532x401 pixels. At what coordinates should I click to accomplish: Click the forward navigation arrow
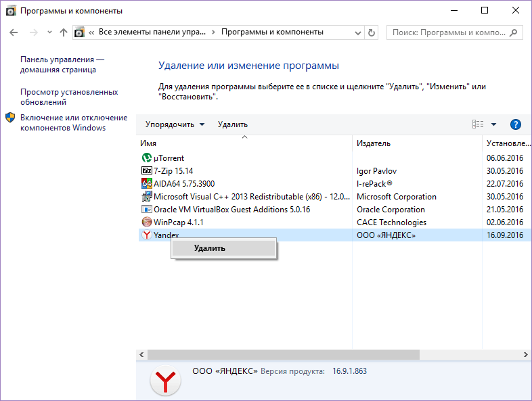[34, 32]
